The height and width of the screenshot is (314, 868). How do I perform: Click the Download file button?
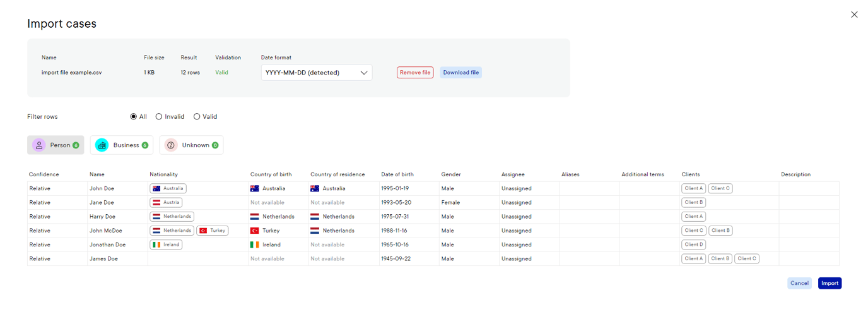pos(460,73)
